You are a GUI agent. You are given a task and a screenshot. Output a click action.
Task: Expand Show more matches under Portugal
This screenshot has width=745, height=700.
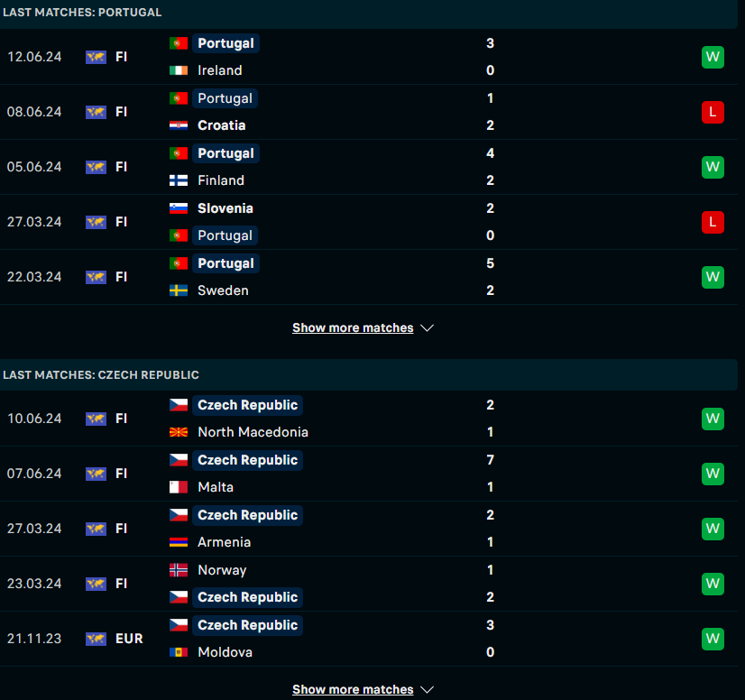[x=353, y=328]
